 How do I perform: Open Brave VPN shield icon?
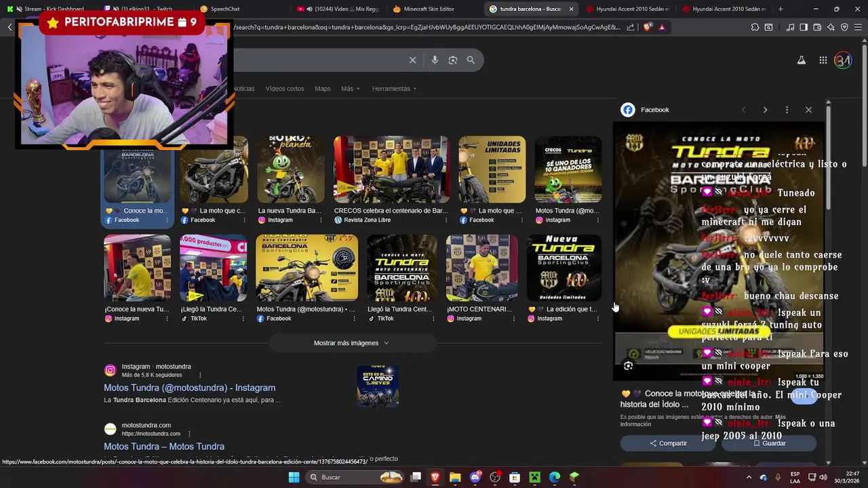tap(844, 27)
